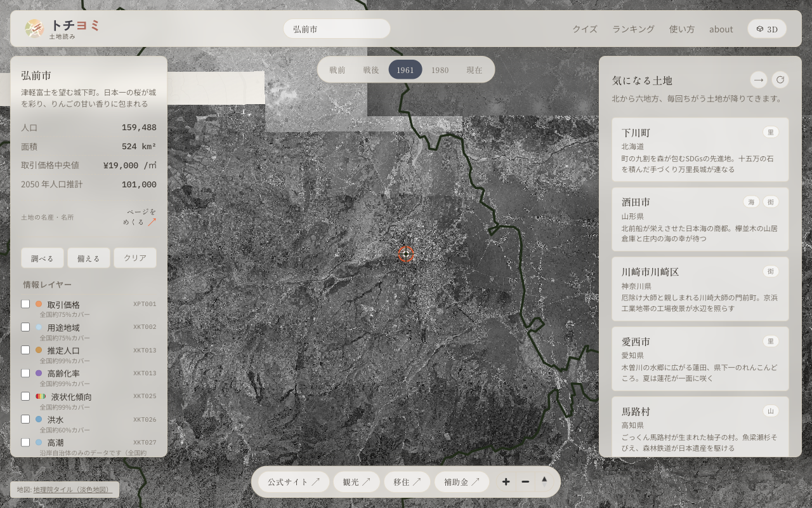Click the トチヨミ logo icon
The width and height of the screenshot is (812, 508).
[x=34, y=28]
